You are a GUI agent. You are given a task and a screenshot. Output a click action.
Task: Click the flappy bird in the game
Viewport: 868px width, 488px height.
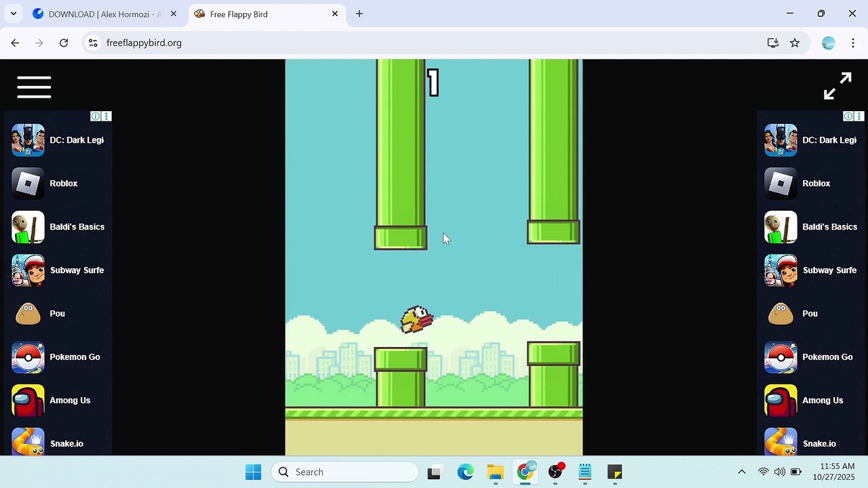coord(416,319)
